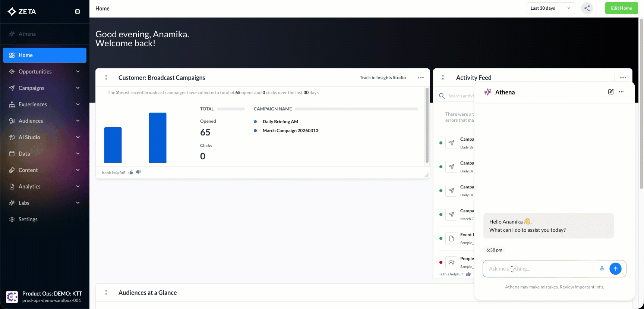Image resolution: width=644 pixels, height=309 pixels.
Task: Open Athena panel's three-dot options menu
Action: click(x=621, y=92)
